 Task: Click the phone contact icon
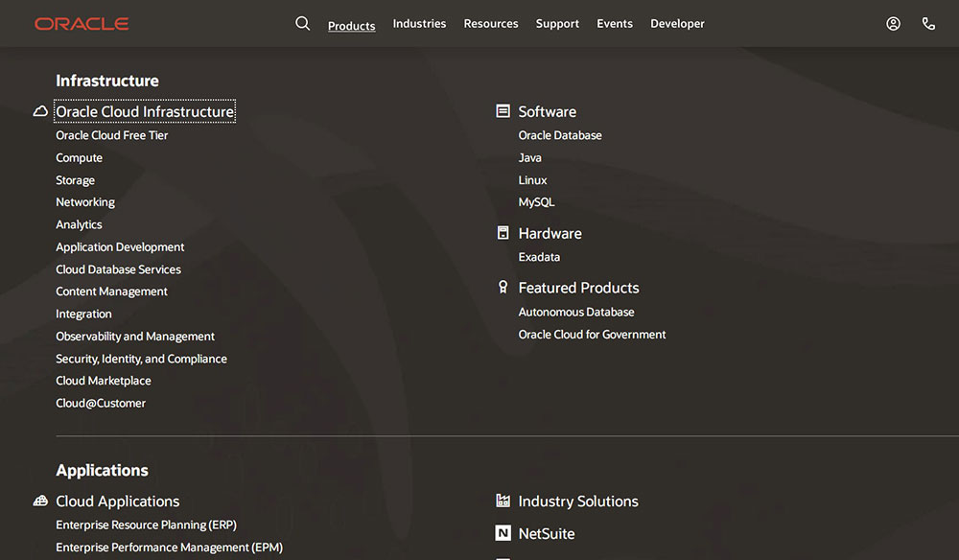[x=928, y=24]
